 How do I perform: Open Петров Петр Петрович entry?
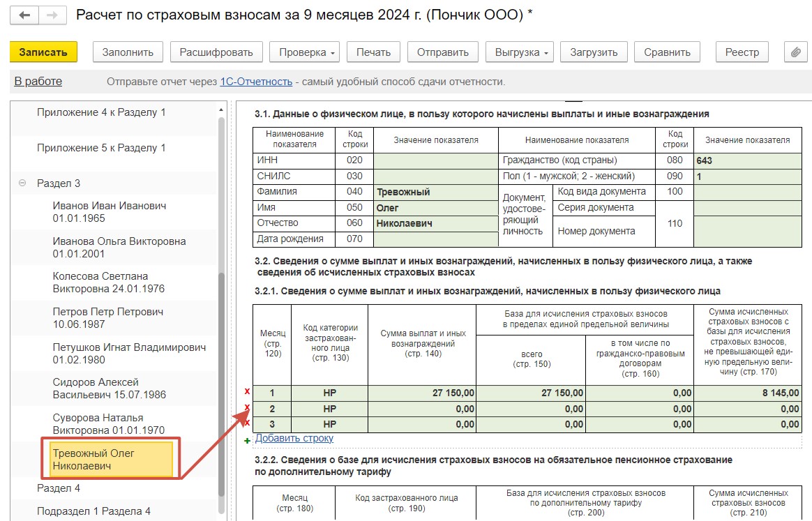click(107, 318)
